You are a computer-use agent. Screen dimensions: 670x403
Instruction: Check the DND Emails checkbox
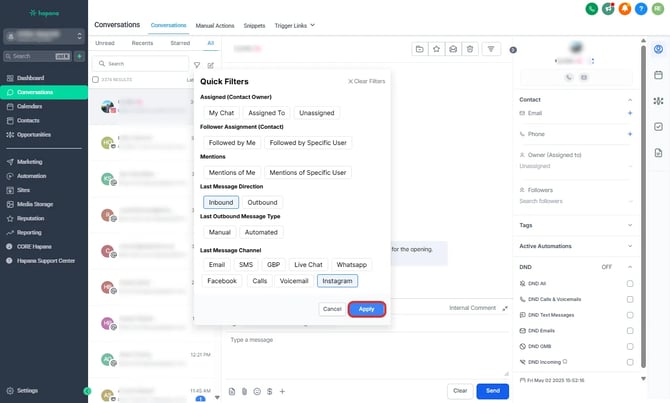pyautogui.click(x=629, y=330)
